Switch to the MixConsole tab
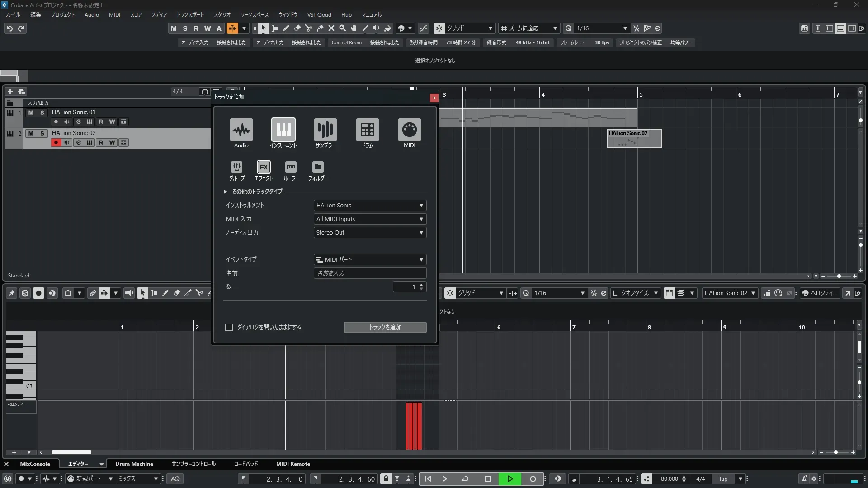This screenshot has width=868, height=488. 35,464
